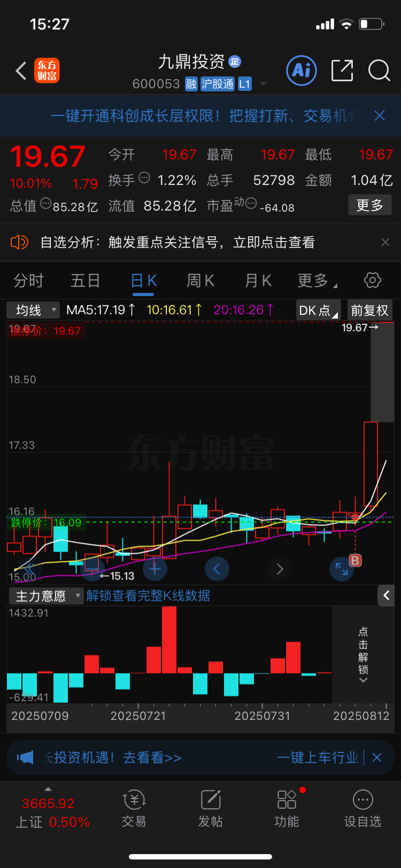Tap the zoom-out minus chart button
This screenshot has height=868, width=401.
click(92, 568)
